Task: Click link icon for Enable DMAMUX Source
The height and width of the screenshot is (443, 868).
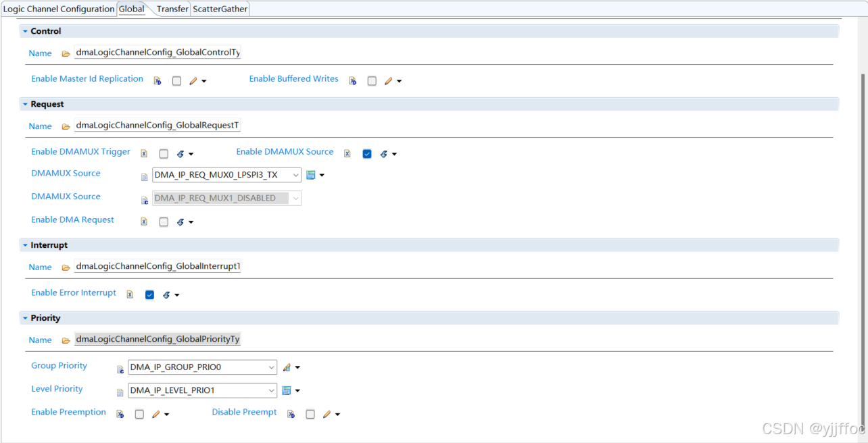Action: tap(384, 154)
